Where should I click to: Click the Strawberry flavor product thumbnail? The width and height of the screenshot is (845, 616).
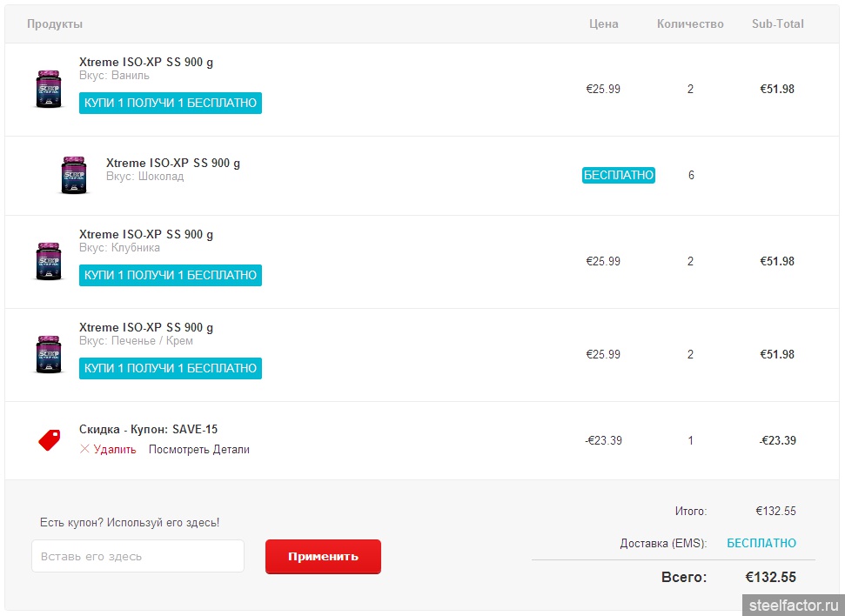click(x=49, y=261)
